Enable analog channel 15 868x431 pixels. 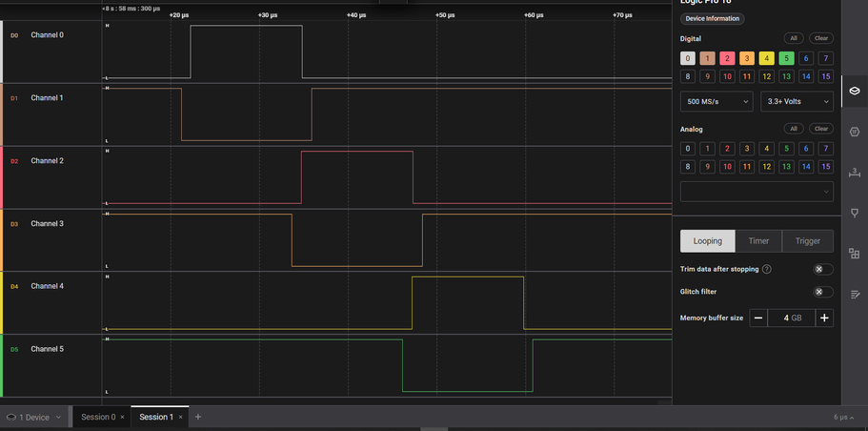tap(826, 167)
